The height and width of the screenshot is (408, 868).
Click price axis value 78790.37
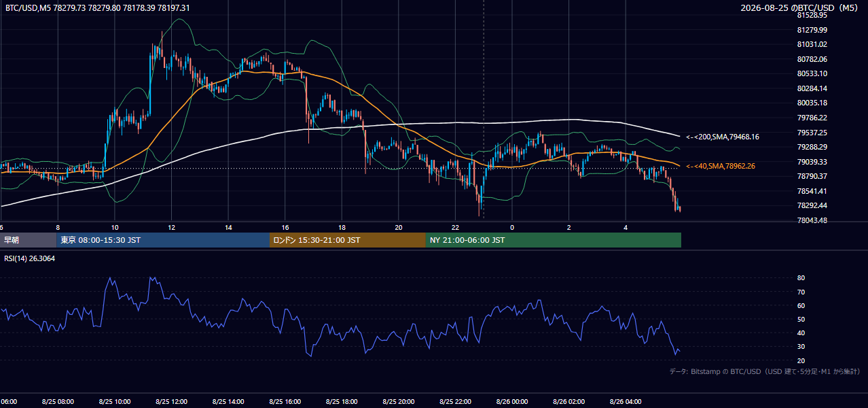click(x=812, y=176)
